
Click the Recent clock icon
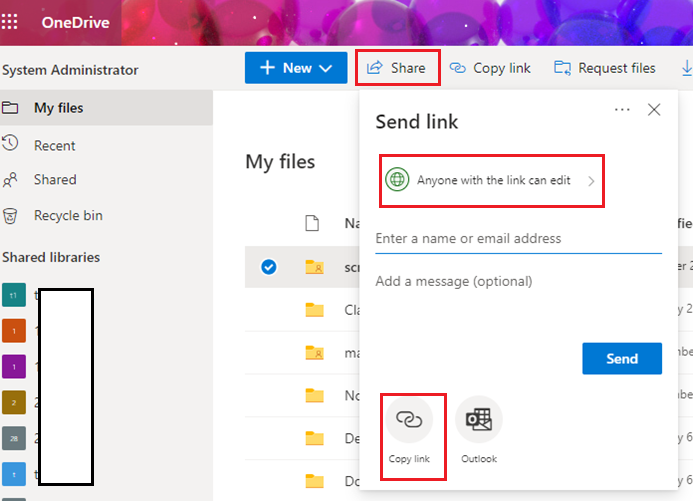pyautogui.click(x=10, y=143)
